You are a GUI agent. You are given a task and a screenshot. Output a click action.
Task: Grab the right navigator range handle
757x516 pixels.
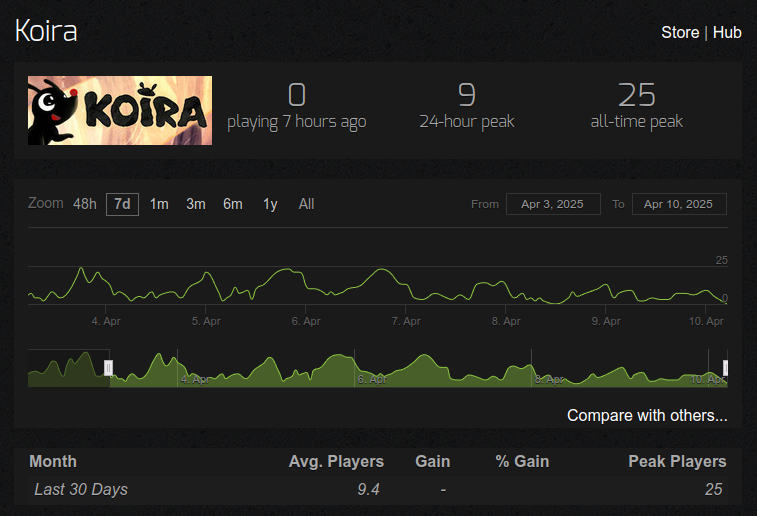(725, 368)
